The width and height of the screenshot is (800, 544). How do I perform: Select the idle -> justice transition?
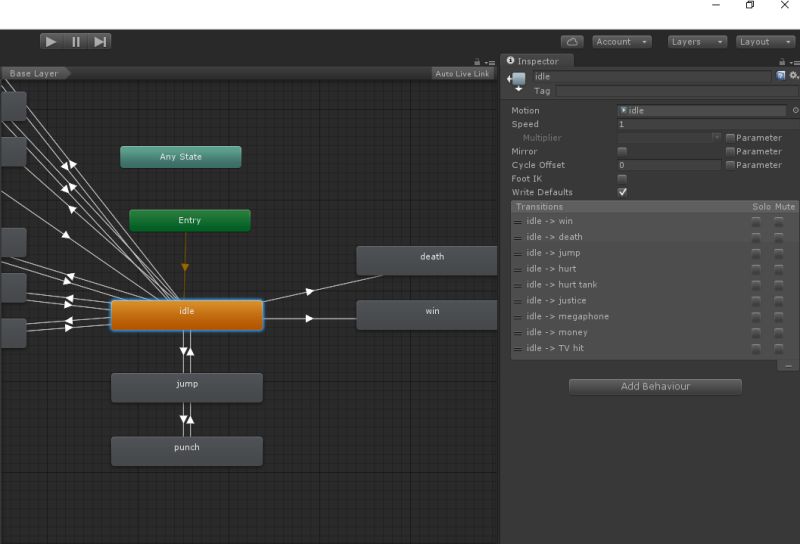tap(655, 300)
